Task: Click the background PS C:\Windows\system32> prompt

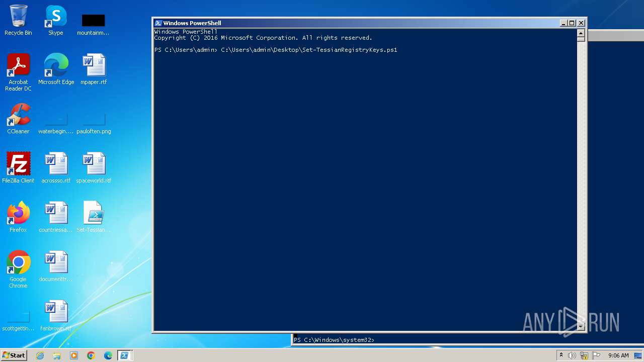Action: pos(334,340)
